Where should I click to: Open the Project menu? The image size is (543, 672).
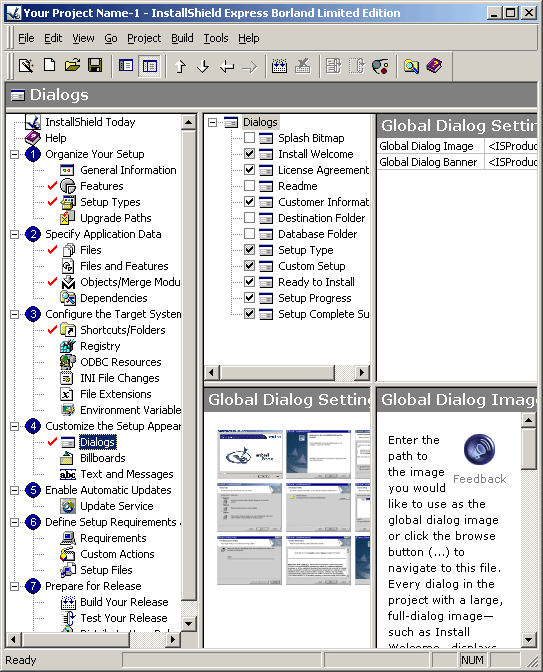click(x=144, y=38)
